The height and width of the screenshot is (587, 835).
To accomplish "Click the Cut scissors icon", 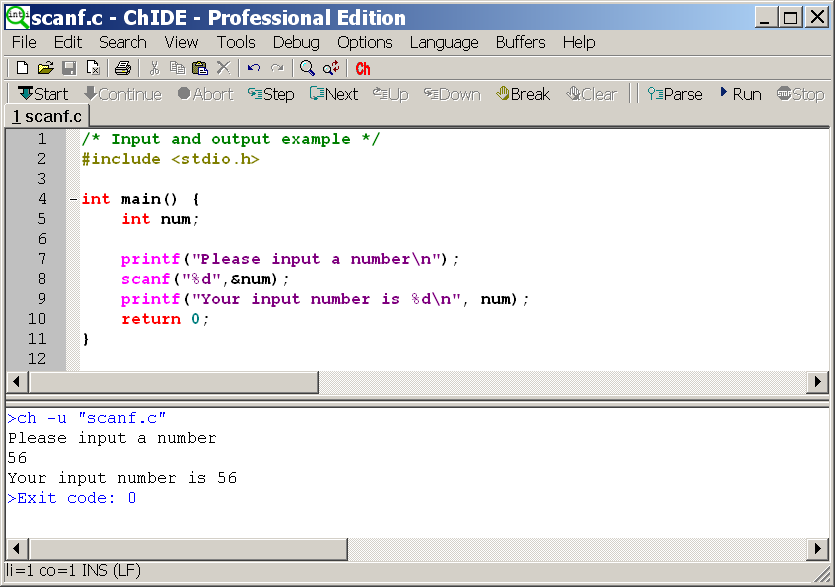I will coord(154,68).
